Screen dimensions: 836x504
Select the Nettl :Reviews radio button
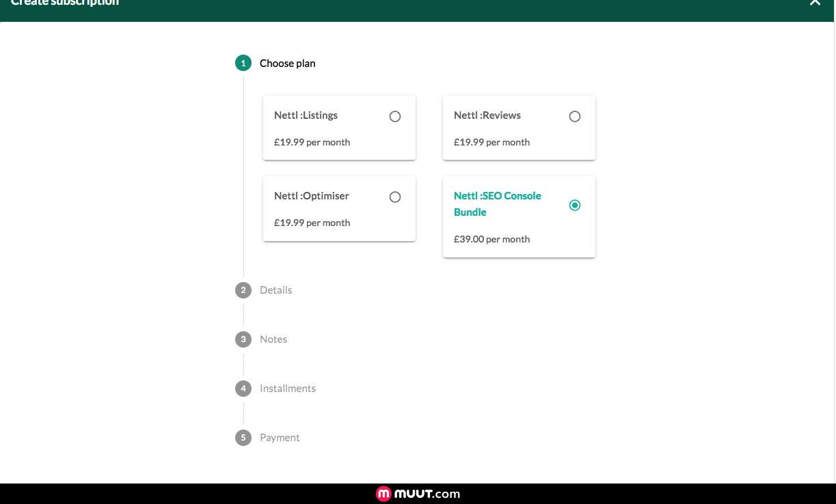[x=575, y=117]
